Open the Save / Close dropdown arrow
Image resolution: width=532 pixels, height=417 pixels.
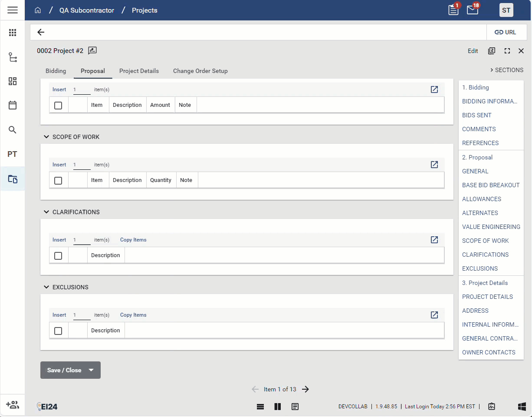[91, 370]
